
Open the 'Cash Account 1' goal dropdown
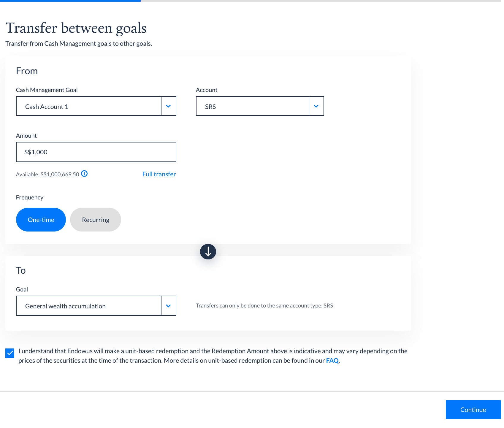[89, 106]
